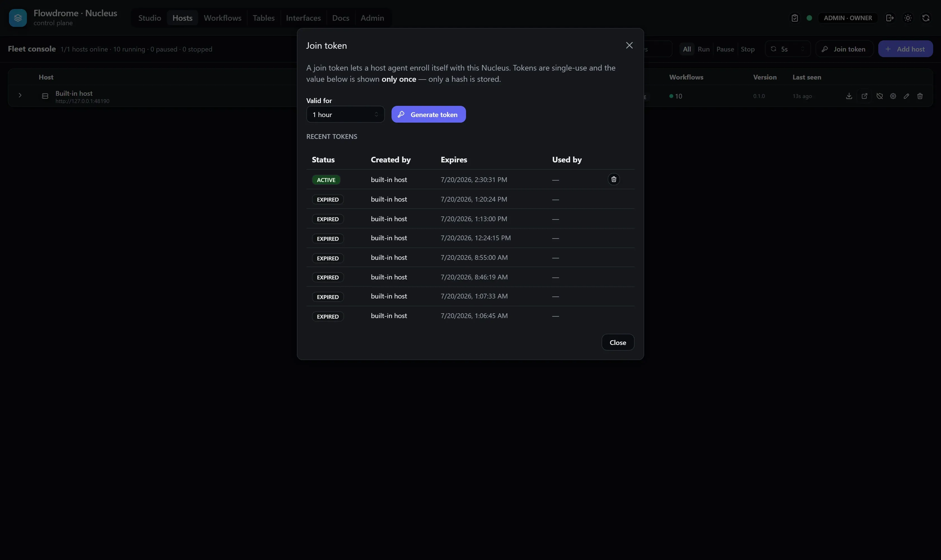Click the ADMIN · OWNER badge
This screenshot has height=560, width=941.
[x=848, y=18]
